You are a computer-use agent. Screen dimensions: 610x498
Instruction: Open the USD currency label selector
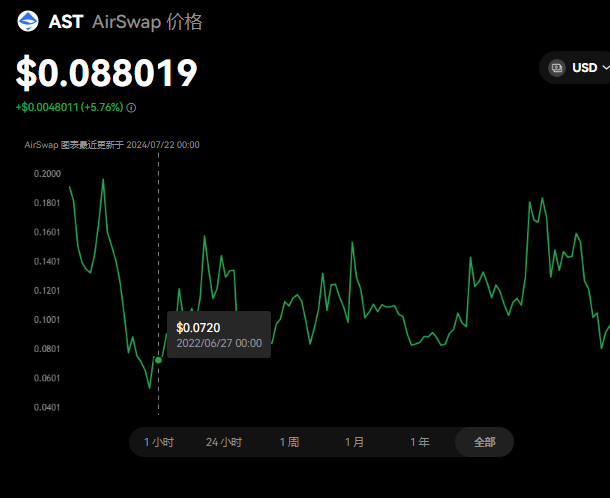pos(584,68)
